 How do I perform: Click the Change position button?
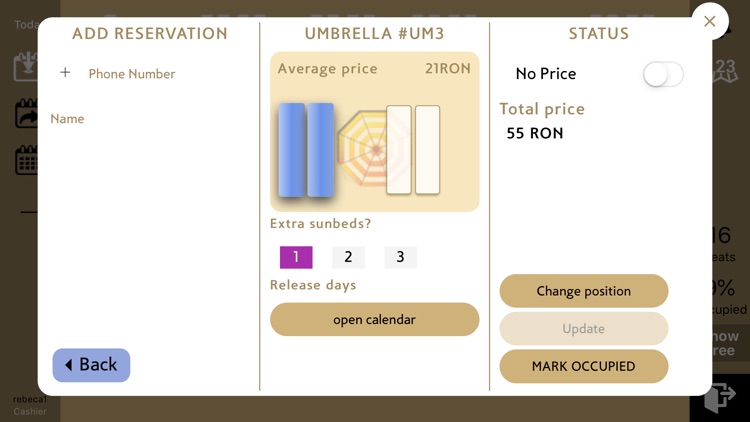(584, 291)
